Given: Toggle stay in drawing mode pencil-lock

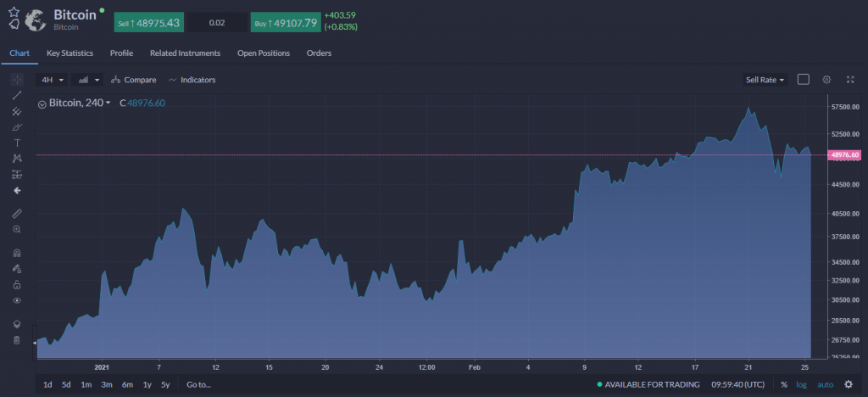Looking at the screenshot, I should tap(17, 269).
